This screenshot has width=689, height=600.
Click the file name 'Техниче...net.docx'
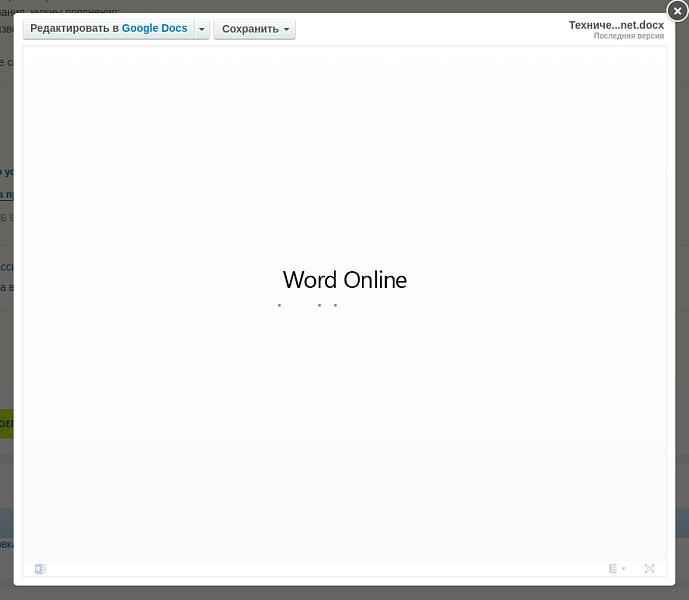click(616, 25)
